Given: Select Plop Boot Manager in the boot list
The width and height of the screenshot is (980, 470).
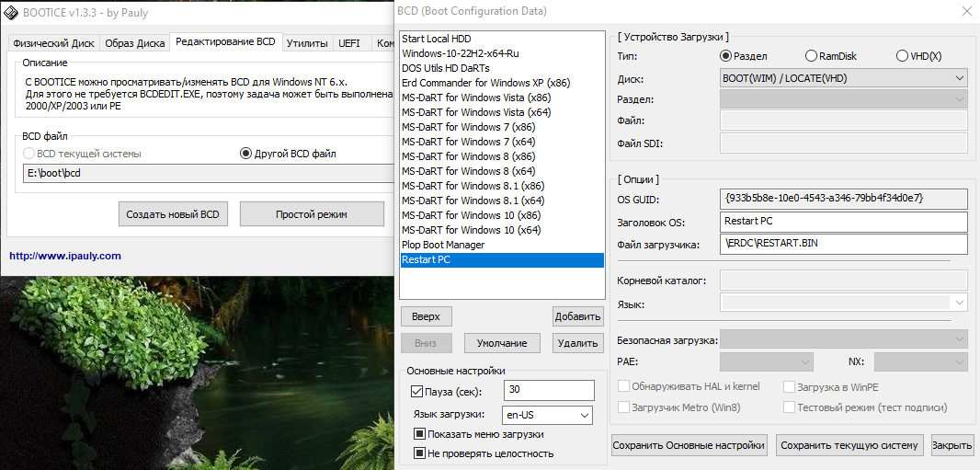Looking at the screenshot, I should 443,245.
